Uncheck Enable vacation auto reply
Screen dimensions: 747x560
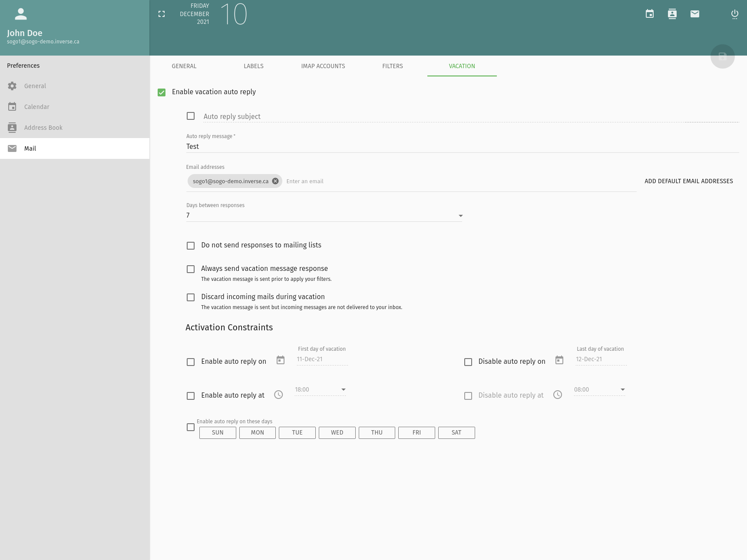162,92
